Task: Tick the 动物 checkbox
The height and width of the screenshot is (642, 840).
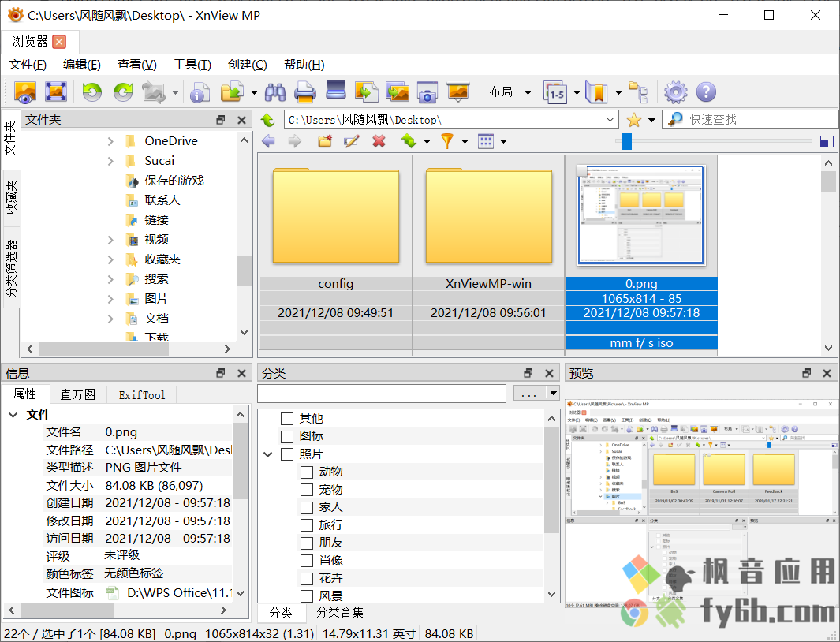Action: [307, 472]
